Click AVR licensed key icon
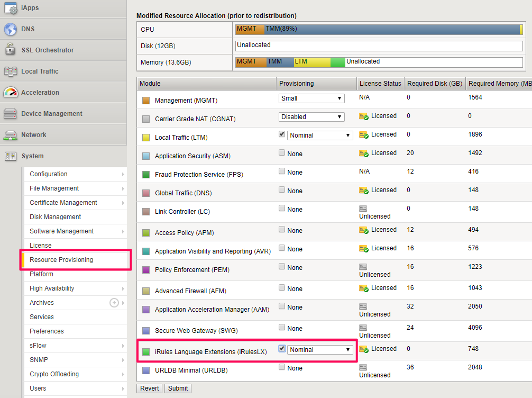This screenshot has height=398, width=532. [x=364, y=249]
